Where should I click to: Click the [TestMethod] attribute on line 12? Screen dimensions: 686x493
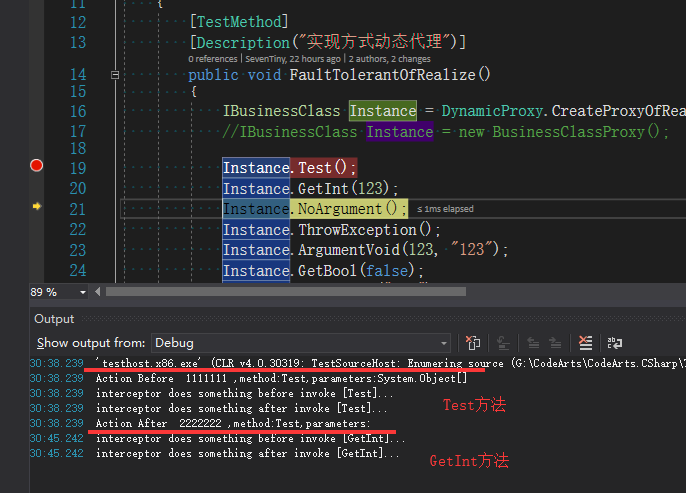239,22
